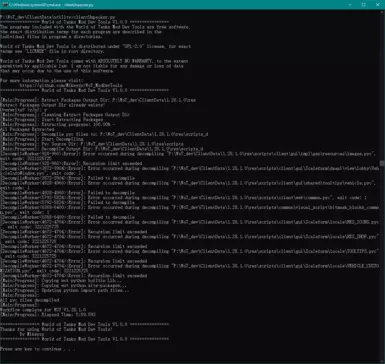Maximize the console window
Image resolution: width=385 pixels, height=364 pixels.
(x=364, y=5)
